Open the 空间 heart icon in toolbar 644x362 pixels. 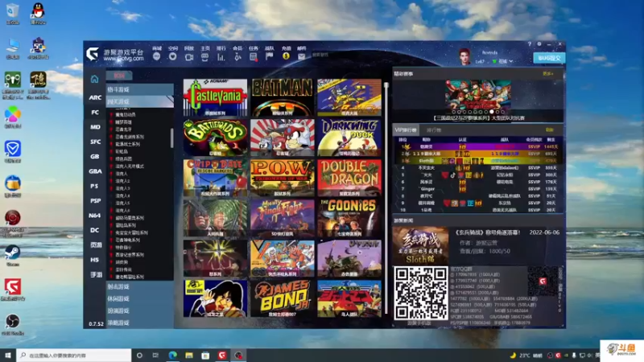(x=172, y=56)
